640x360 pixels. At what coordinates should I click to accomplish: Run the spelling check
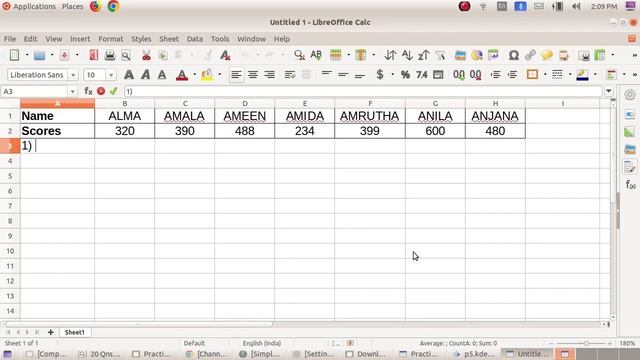(316, 55)
